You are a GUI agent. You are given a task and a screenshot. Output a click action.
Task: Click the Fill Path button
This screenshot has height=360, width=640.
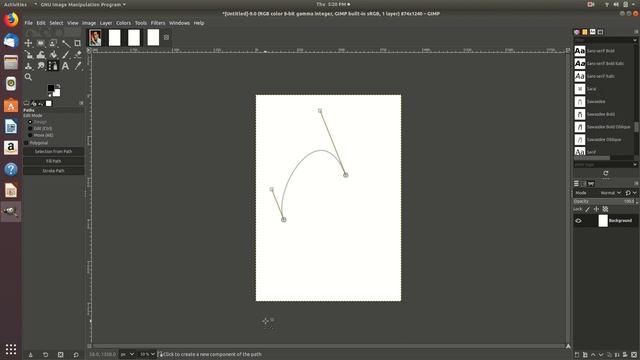(53, 161)
